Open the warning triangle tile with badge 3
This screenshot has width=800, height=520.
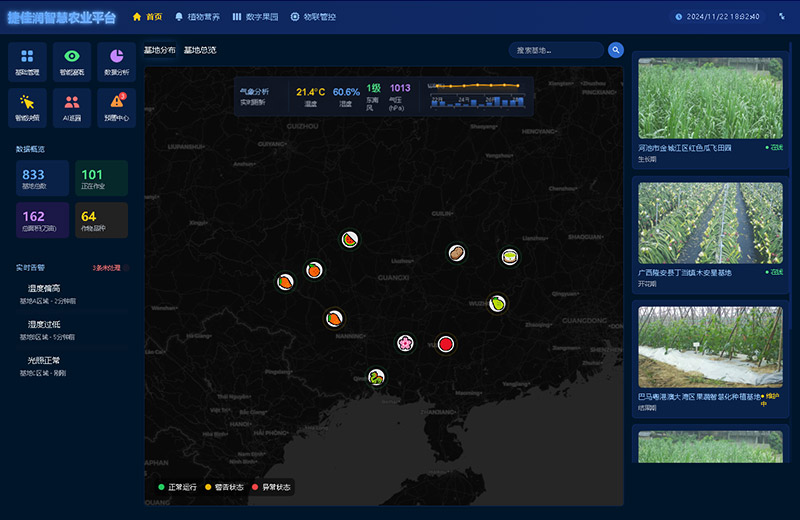click(116, 108)
